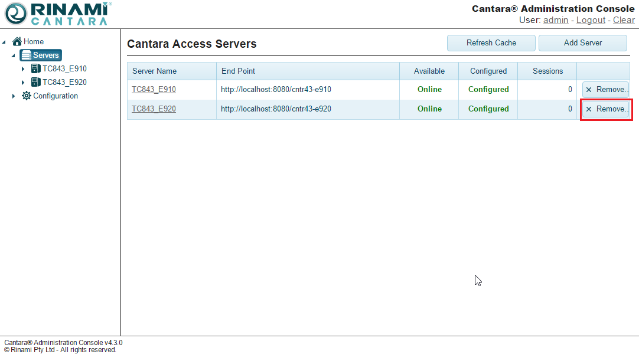Log out using the Logout link

click(591, 20)
